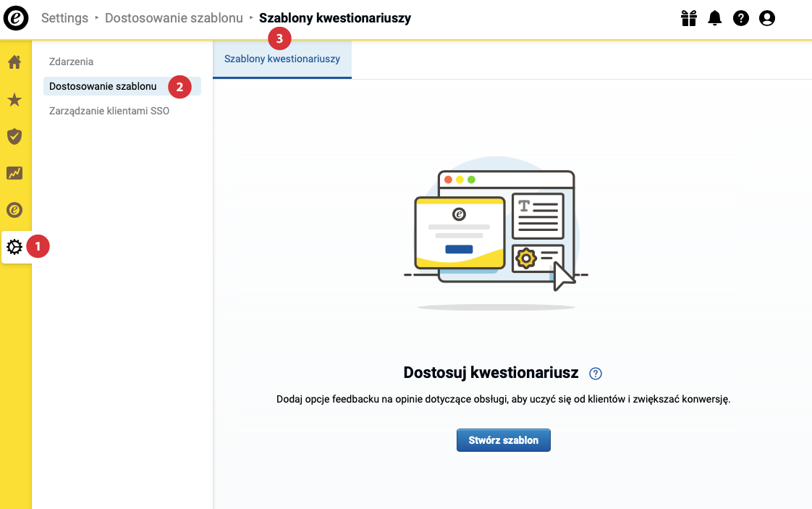
Task: Switch to the Szablony kwestionariuszy tab
Action: (282, 59)
